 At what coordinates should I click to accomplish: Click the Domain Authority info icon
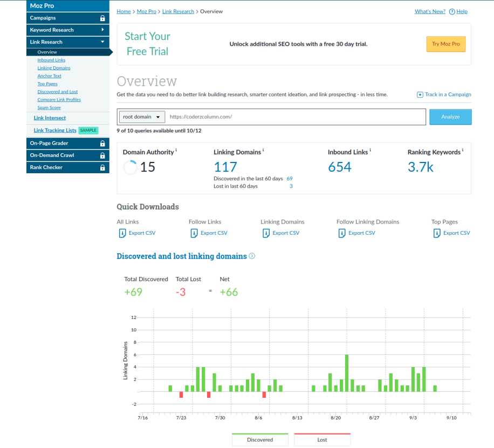click(176, 150)
